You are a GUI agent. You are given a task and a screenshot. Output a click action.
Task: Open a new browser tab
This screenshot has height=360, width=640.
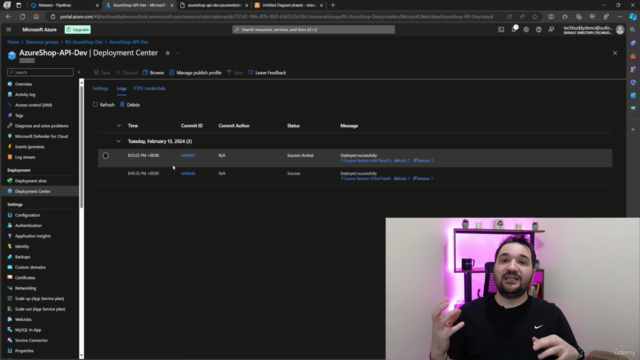333,5
